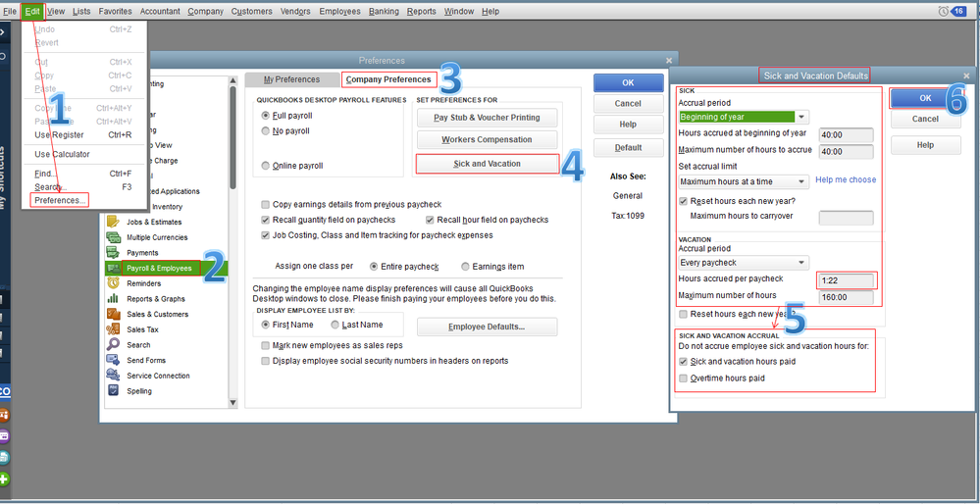The width and height of the screenshot is (980, 504).
Task: Open the File menu
Action: click(10, 11)
